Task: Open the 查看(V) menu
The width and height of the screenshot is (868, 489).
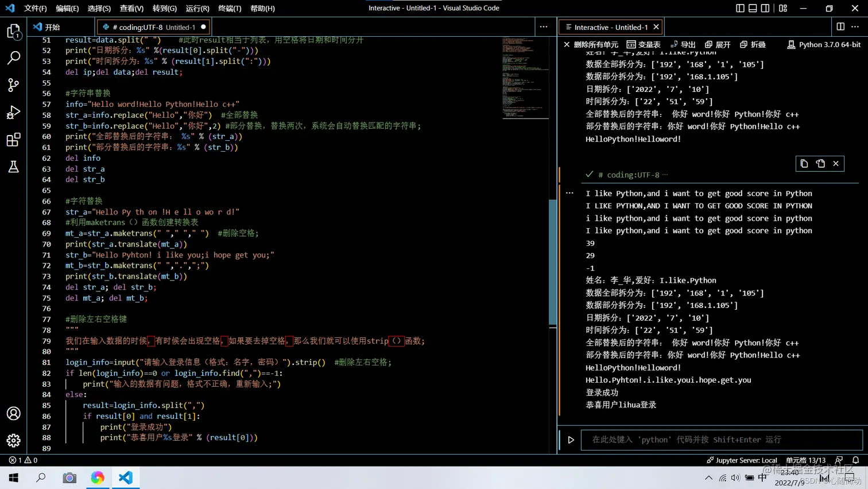Action: [x=131, y=8]
